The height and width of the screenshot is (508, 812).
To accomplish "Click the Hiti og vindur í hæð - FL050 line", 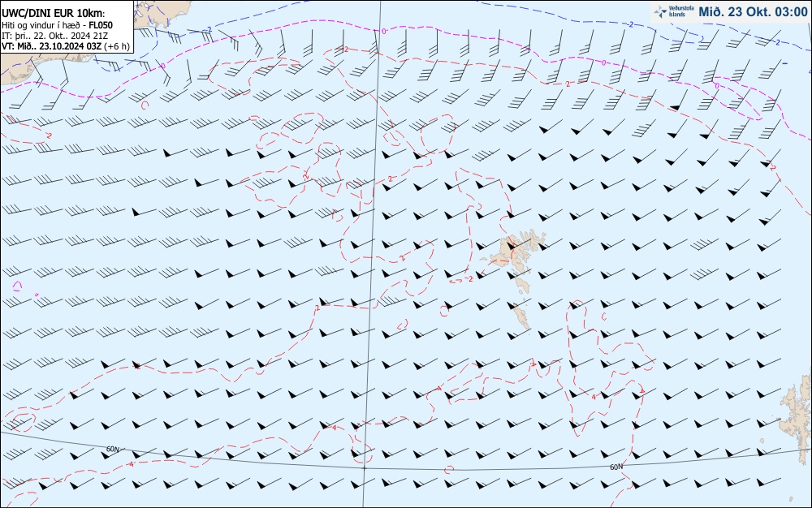I will tap(57, 25).
